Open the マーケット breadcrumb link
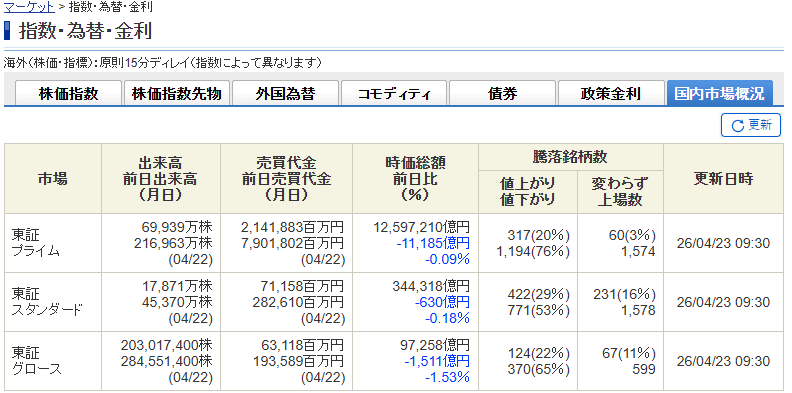The height and width of the screenshot is (393, 792). (x=29, y=7)
